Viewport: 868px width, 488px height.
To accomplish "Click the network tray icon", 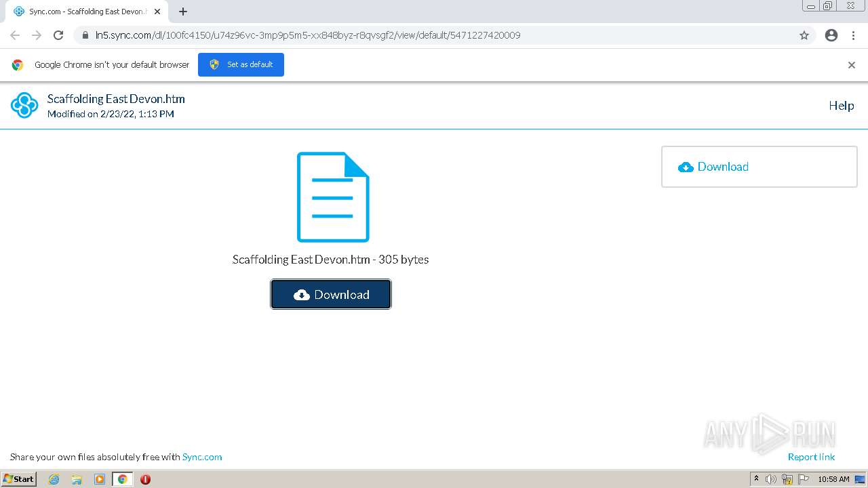I will pyautogui.click(x=787, y=479).
